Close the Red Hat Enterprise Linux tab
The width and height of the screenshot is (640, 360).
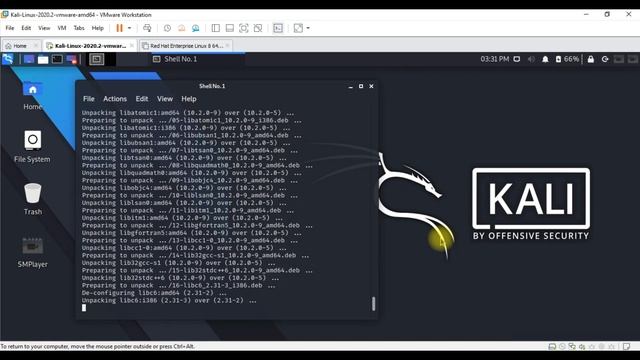pos(227,46)
